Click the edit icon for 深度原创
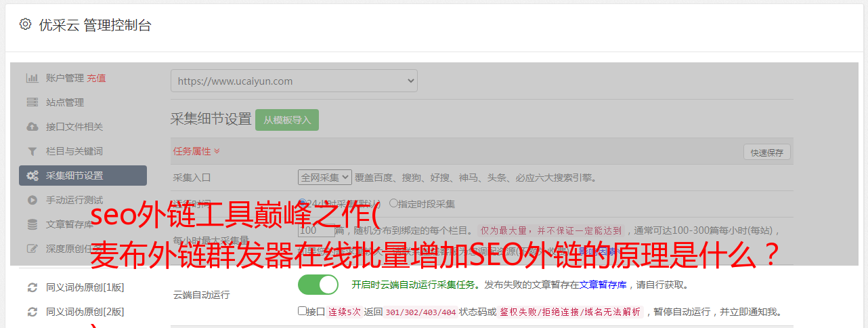Image resolution: width=868 pixels, height=328 pixels. 32,249
